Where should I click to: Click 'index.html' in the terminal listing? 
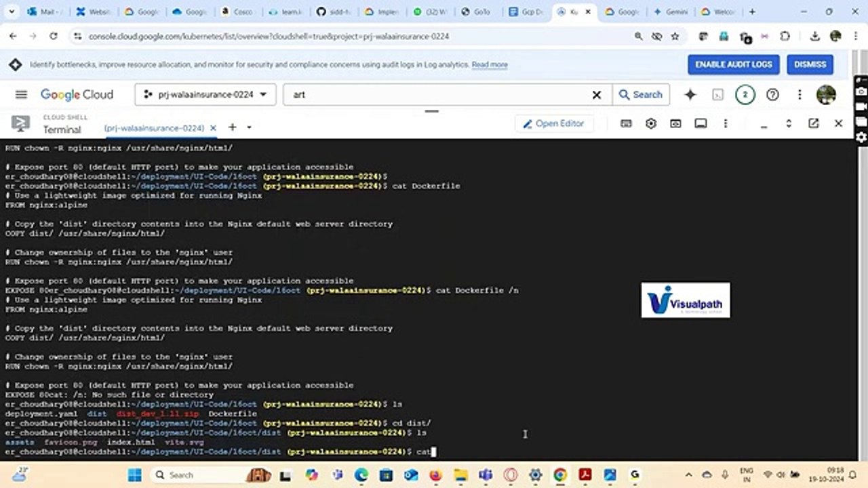click(x=131, y=442)
